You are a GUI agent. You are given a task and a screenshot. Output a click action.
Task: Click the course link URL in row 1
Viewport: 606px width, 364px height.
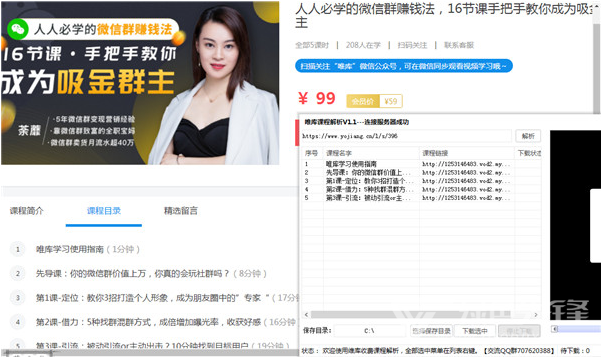pyautogui.click(x=466, y=164)
